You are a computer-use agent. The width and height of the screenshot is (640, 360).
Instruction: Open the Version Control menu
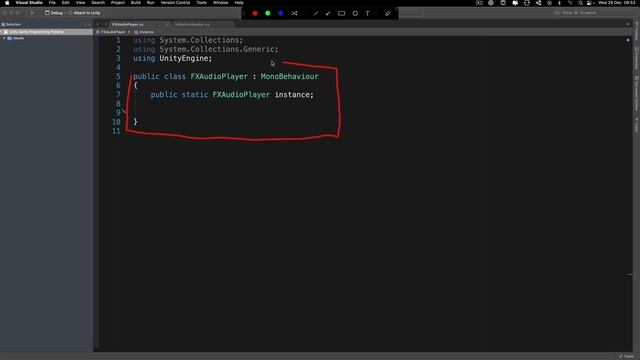(x=176, y=2)
